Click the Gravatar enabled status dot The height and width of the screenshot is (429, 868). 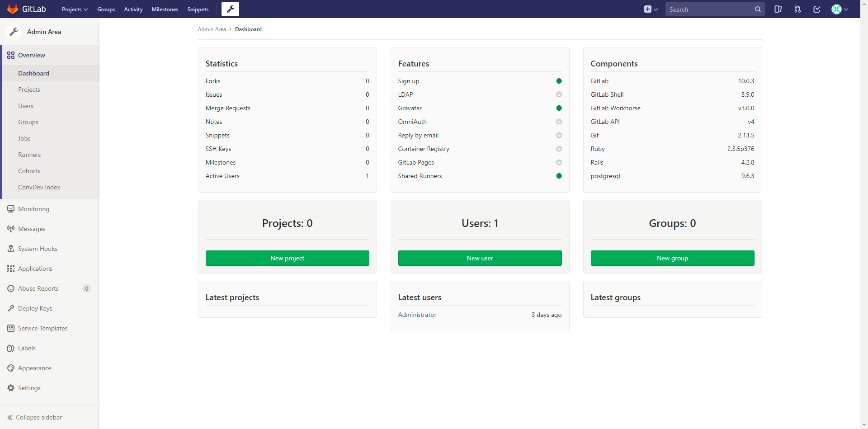[x=559, y=108]
